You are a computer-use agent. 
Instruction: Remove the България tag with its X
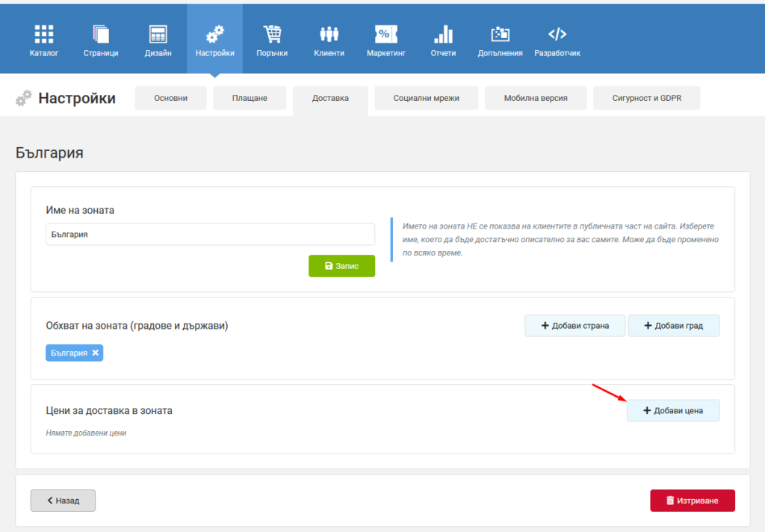96,353
